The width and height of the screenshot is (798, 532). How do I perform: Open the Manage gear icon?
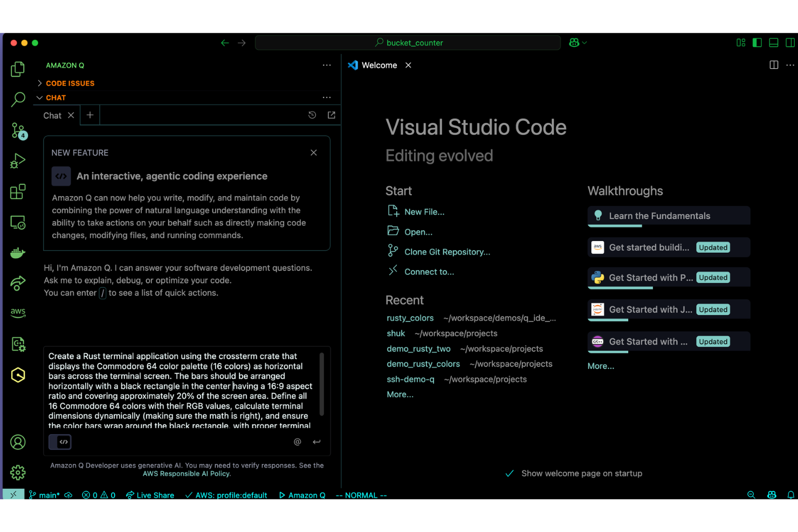tap(18, 473)
